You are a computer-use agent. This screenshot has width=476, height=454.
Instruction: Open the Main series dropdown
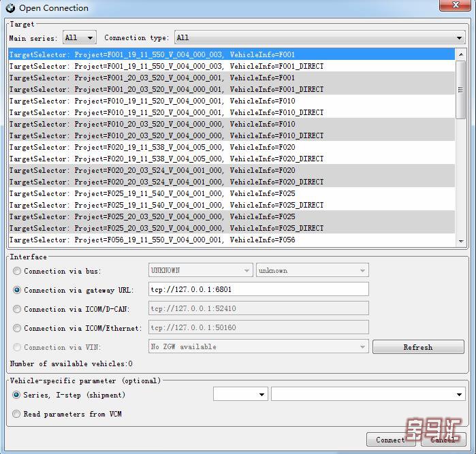tap(80, 37)
